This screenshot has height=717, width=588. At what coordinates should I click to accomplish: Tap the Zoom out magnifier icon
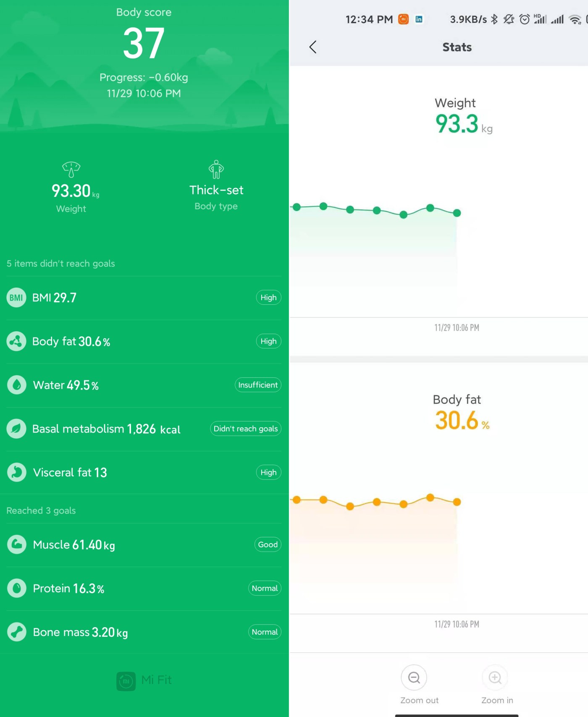coord(414,678)
